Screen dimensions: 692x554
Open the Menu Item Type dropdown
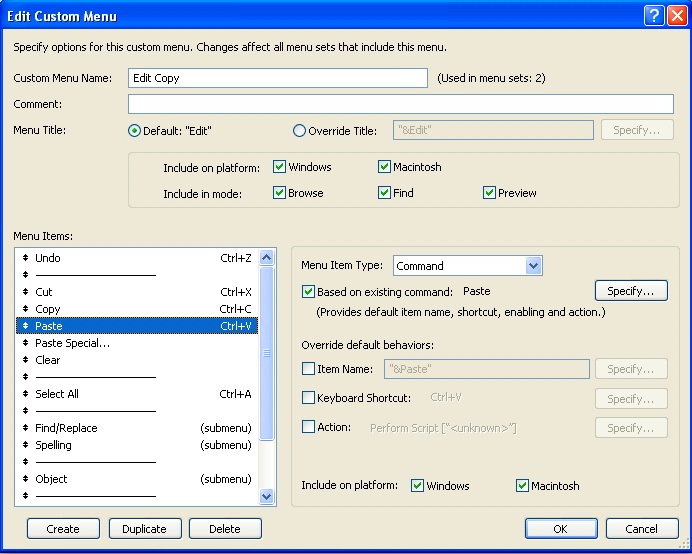click(x=533, y=266)
